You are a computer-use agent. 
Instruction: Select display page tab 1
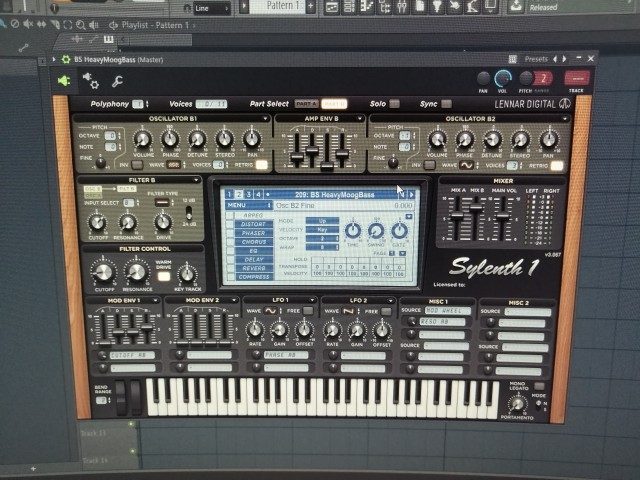click(230, 195)
